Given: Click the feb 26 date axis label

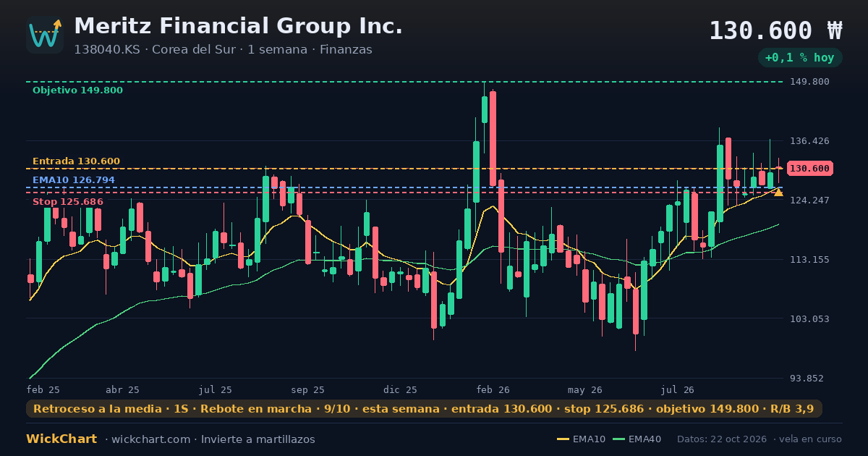Looking at the screenshot, I should point(493,390).
